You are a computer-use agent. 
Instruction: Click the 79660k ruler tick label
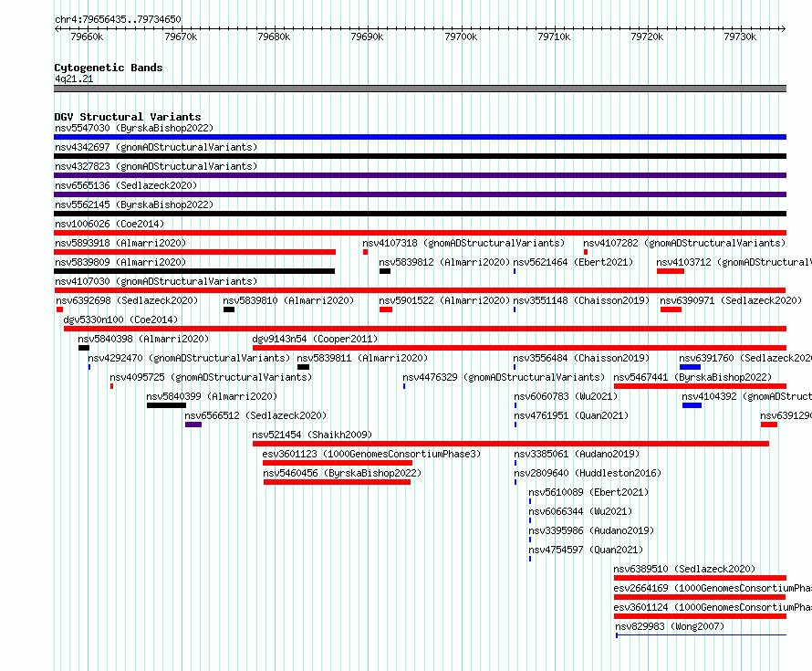(87, 37)
